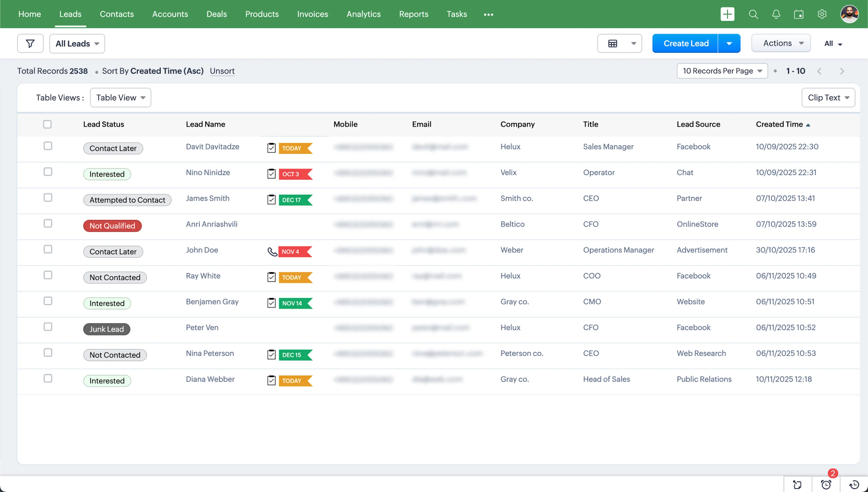Go to next page arrow

pos(842,71)
